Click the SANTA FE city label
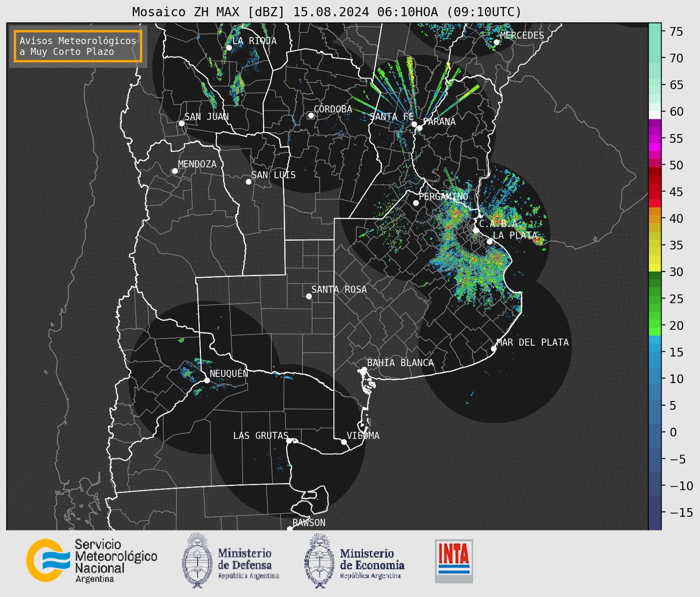The image size is (700, 597). [392, 117]
